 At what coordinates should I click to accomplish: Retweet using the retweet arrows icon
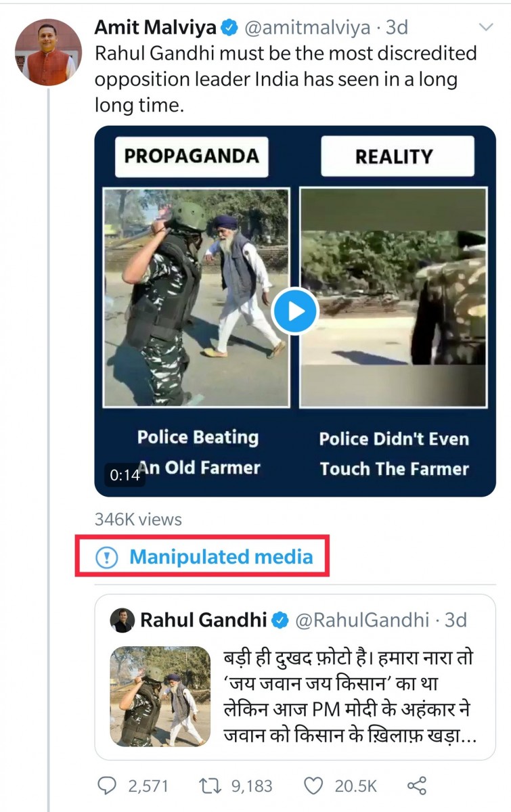click(x=208, y=786)
